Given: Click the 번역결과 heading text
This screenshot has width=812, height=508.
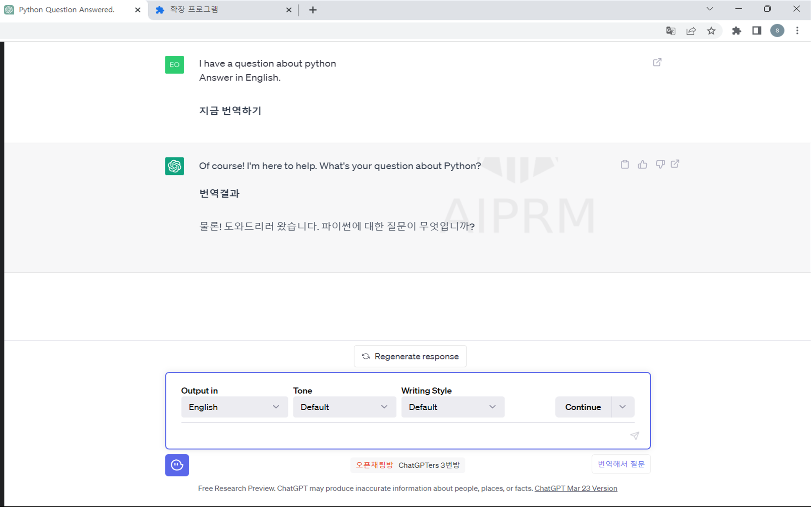Looking at the screenshot, I should [219, 193].
